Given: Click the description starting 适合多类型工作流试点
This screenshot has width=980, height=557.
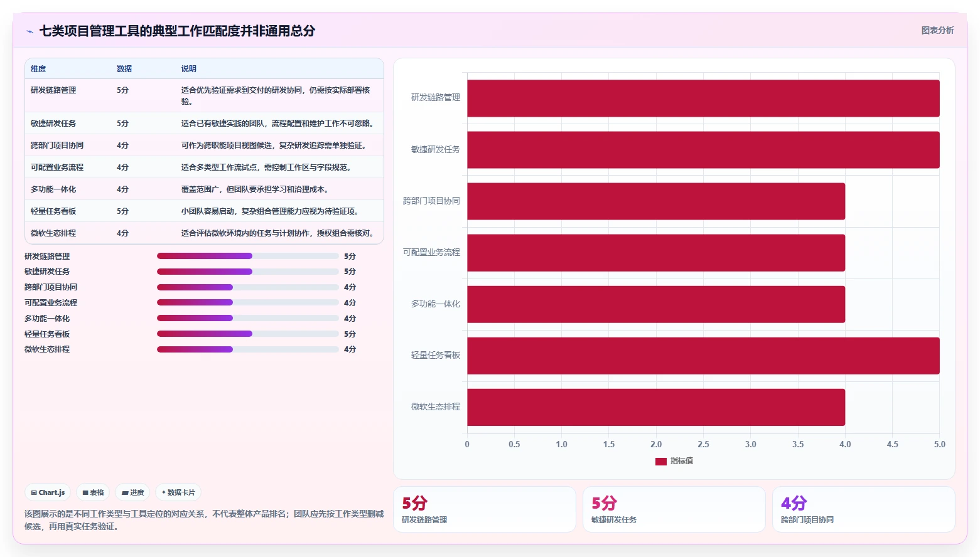Looking at the screenshot, I should point(268,167).
